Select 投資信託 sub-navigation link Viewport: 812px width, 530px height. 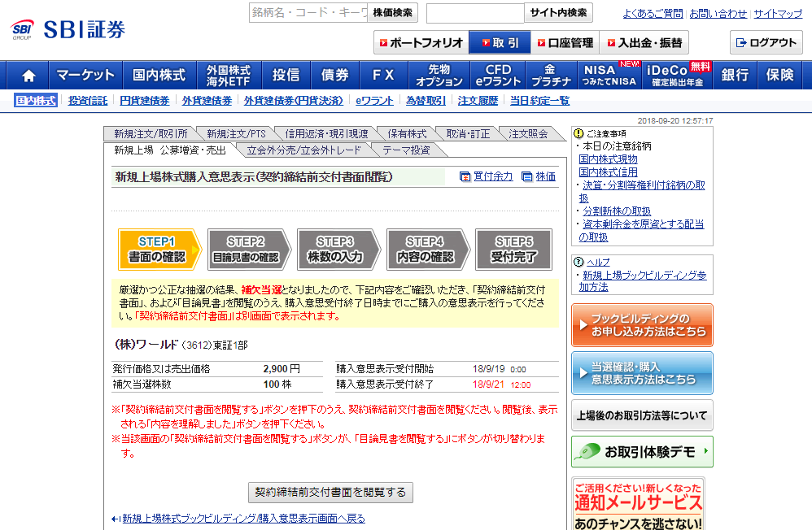[x=88, y=101]
